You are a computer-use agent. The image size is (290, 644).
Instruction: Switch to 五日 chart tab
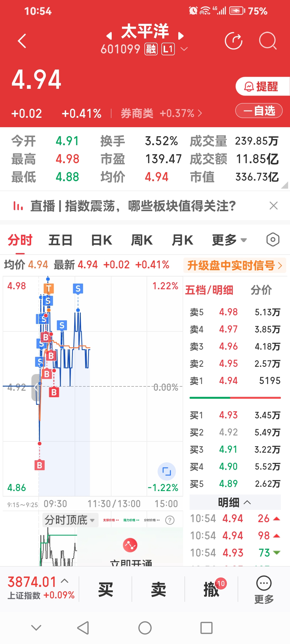[x=61, y=240]
